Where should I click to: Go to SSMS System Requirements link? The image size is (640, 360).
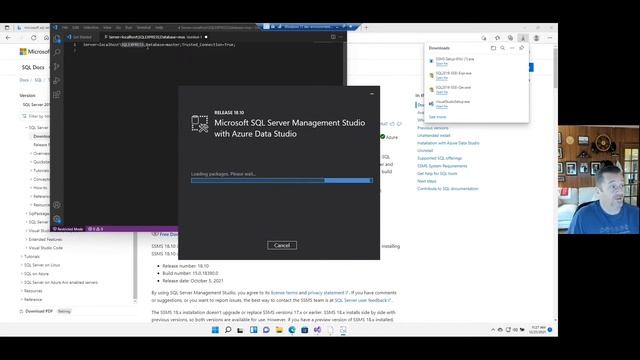(442, 166)
